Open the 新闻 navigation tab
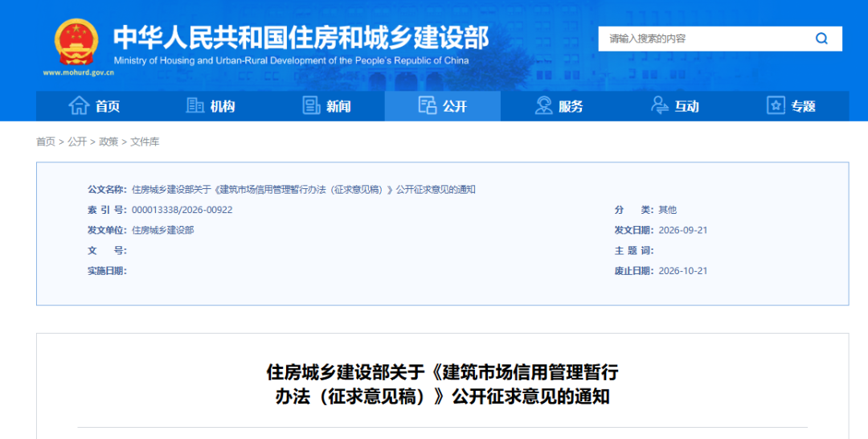Image resolution: width=868 pixels, height=439 pixels. [326, 106]
